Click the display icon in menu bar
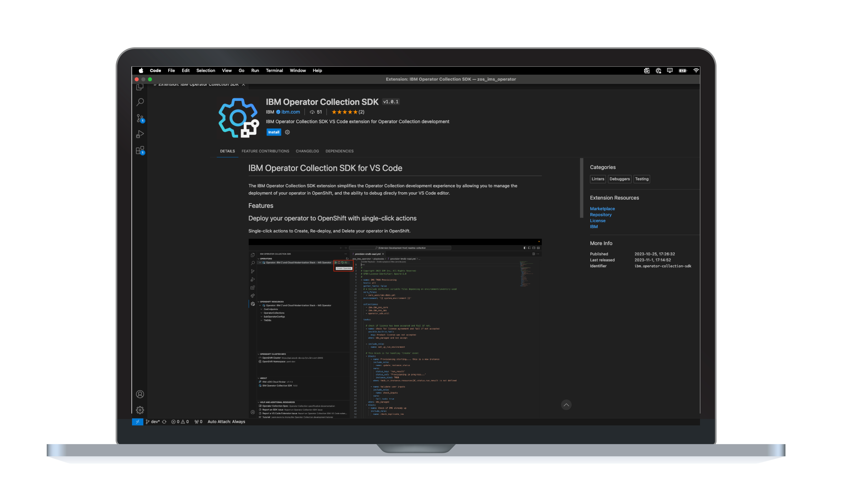The image size is (858, 504). pyautogui.click(x=670, y=70)
